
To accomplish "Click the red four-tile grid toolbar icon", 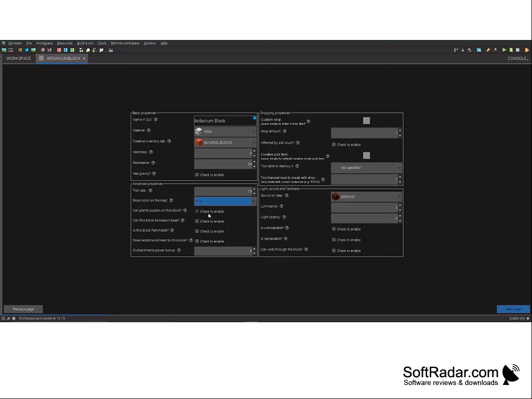I will (59, 50).
